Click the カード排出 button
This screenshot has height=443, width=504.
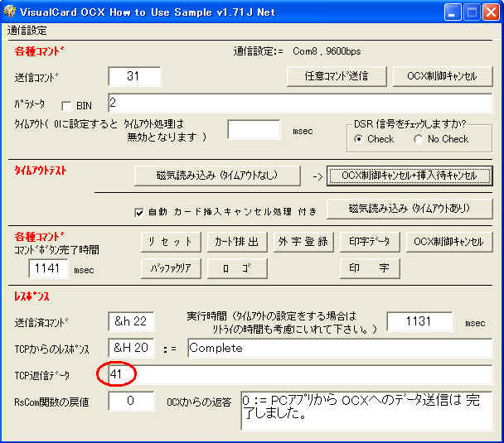tap(237, 242)
